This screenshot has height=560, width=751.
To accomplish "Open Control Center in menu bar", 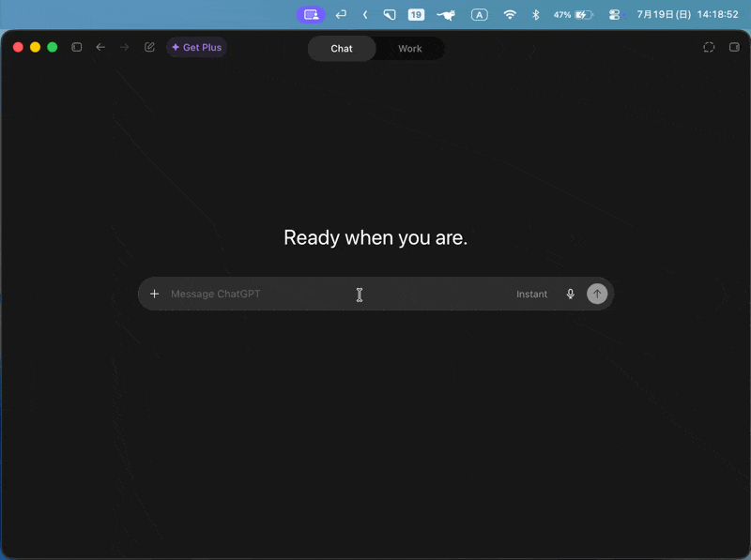I will pos(614,15).
